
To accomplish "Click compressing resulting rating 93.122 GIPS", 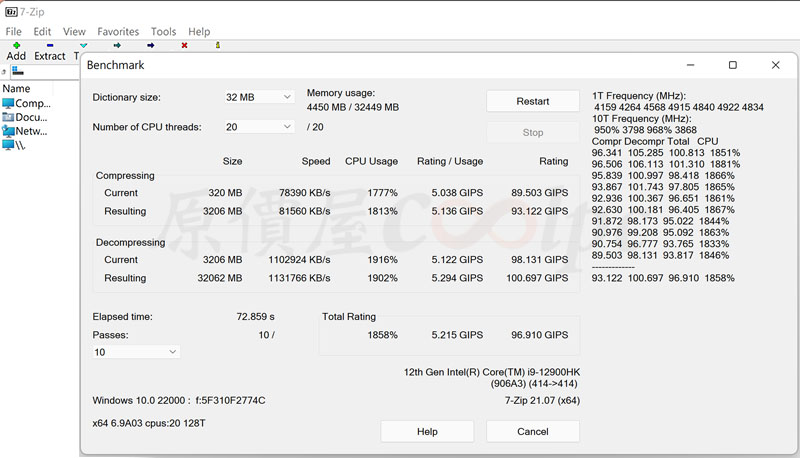I will tap(539, 211).
